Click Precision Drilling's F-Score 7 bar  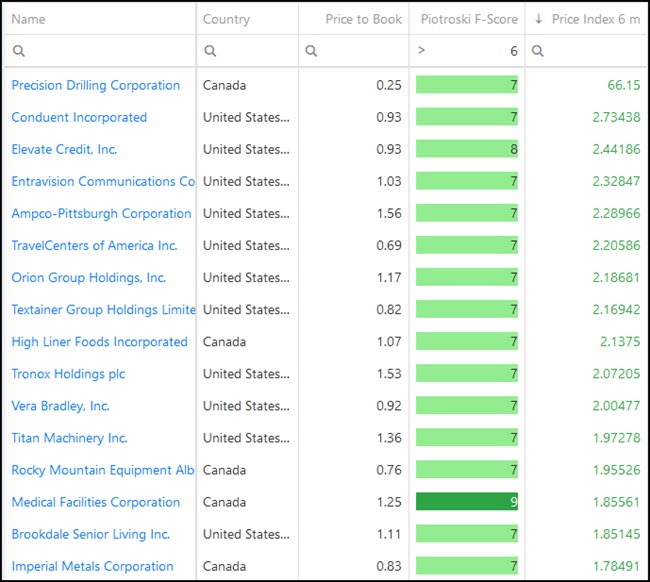point(467,85)
